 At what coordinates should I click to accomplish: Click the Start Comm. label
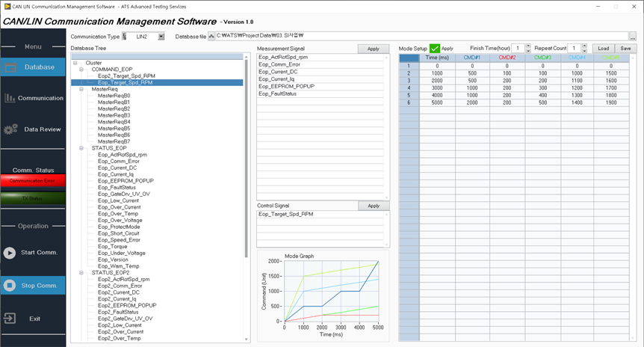40,253
